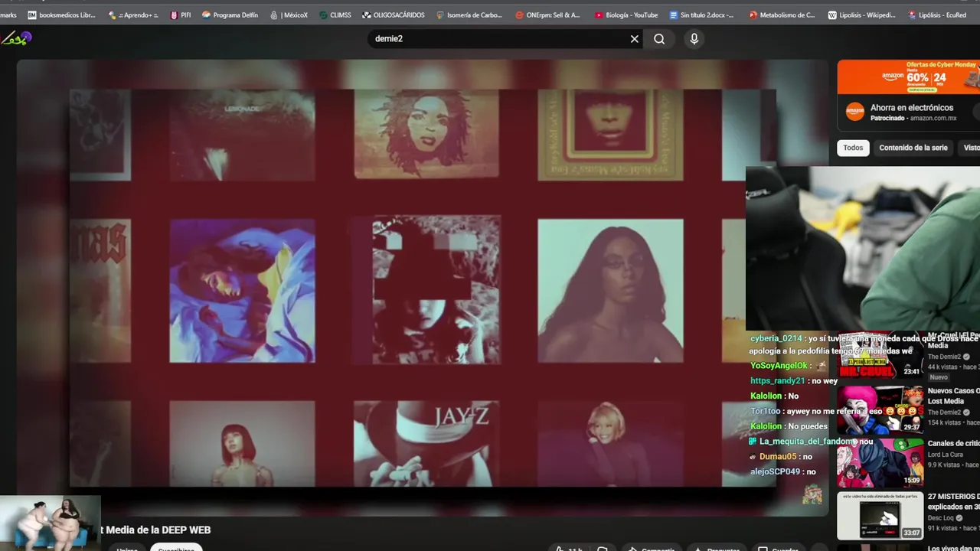This screenshot has width=980, height=551.
Task: Open the Lipólisis - EcuRed bookmark
Action: (x=937, y=15)
